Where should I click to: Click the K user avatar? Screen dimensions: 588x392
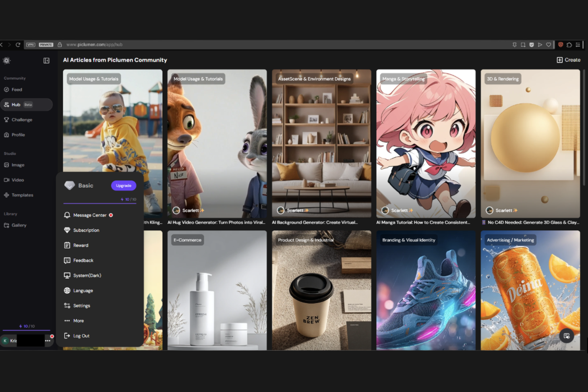5,341
